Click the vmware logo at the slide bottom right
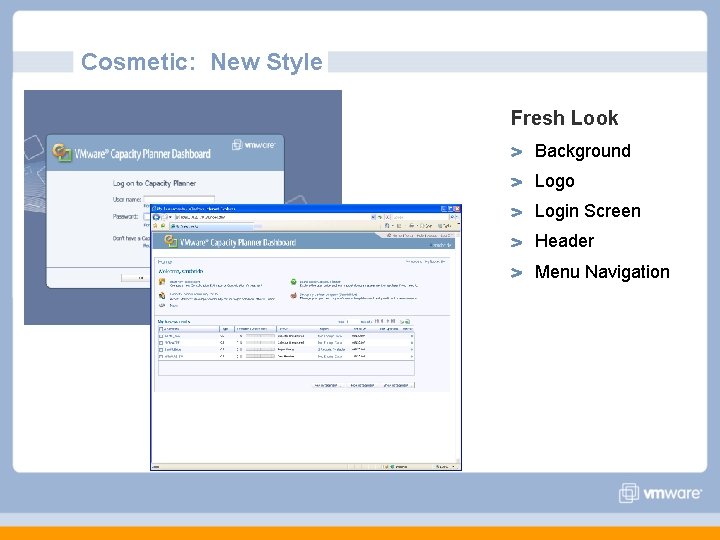Viewport: 720px width, 540px height. point(660,493)
